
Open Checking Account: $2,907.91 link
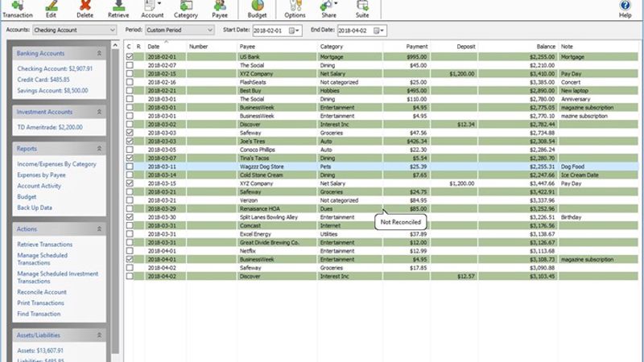point(55,68)
